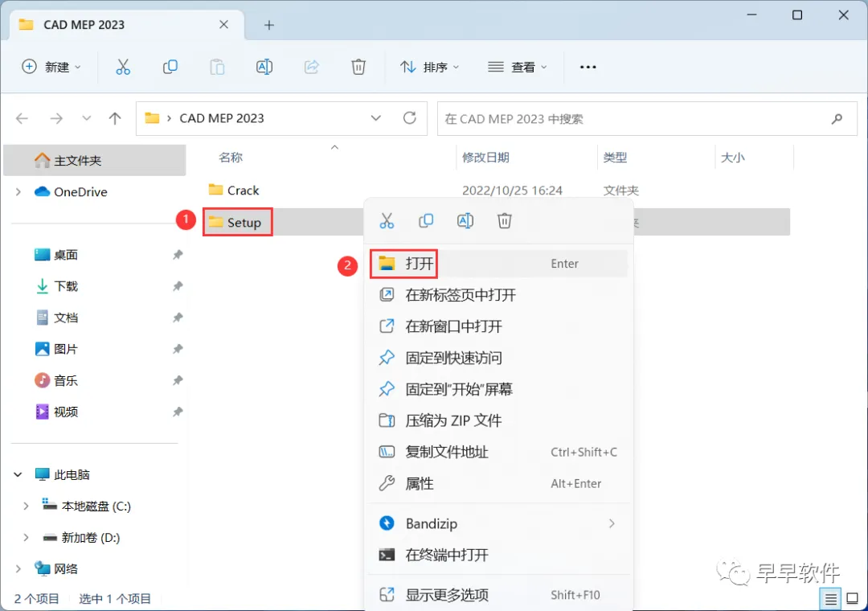Select 图片 (Pictures) in sidebar

point(65,349)
